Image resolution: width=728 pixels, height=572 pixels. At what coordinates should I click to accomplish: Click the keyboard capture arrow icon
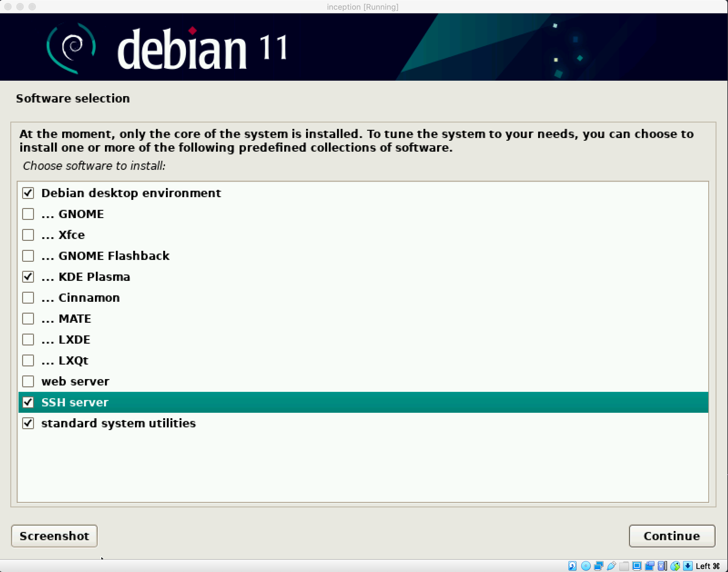click(x=687, y=566)
